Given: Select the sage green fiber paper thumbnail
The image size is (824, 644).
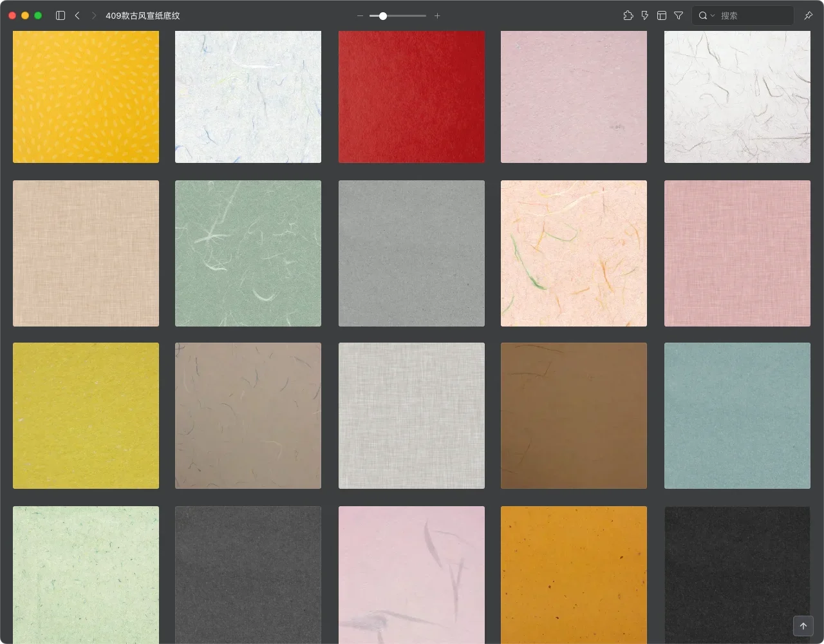Looking at the screenshot, I should click(x=248, y=253).
